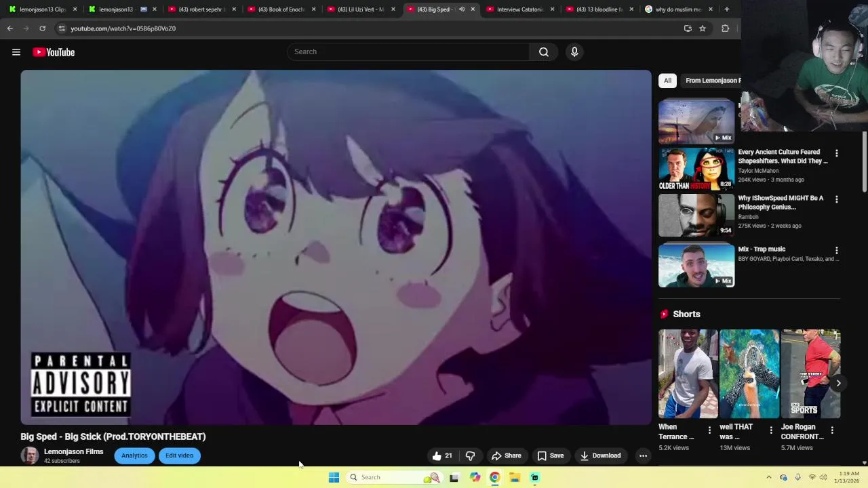
Task: Dislike the video with thumbs down
Action: 470,455
